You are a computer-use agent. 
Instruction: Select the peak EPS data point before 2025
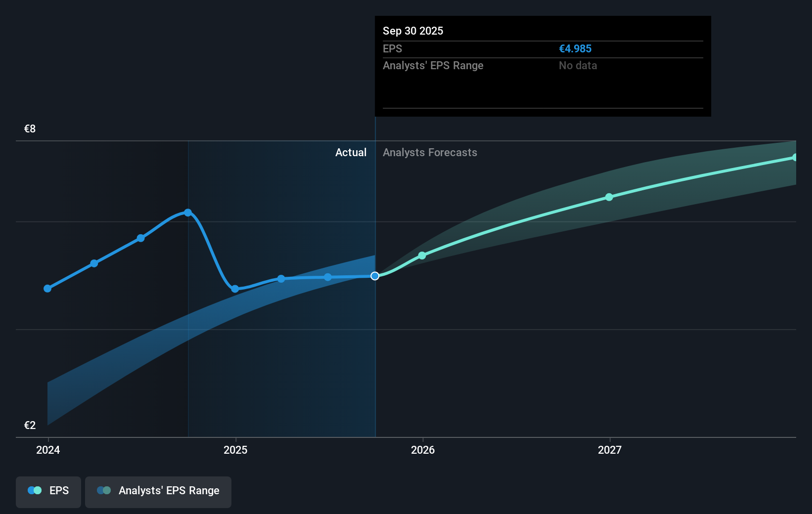point(187,213)
